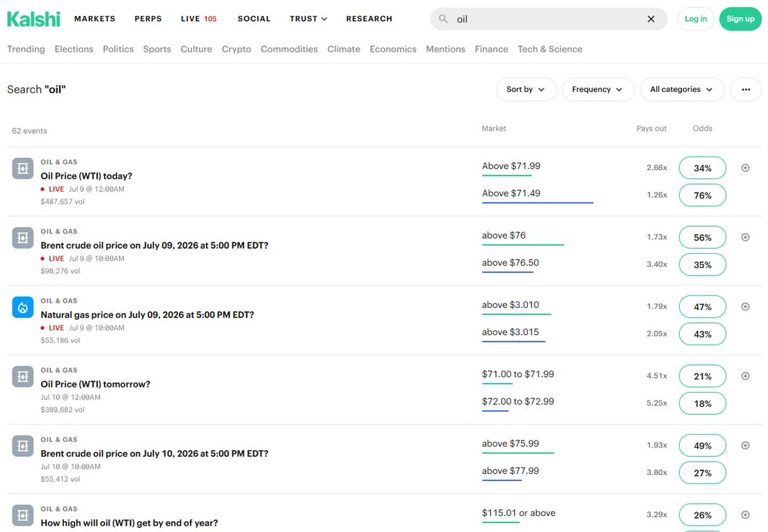Viewport: 768px width, 532px height.
Task: Add How high will oil via plus icon
Action: (745, 515)
